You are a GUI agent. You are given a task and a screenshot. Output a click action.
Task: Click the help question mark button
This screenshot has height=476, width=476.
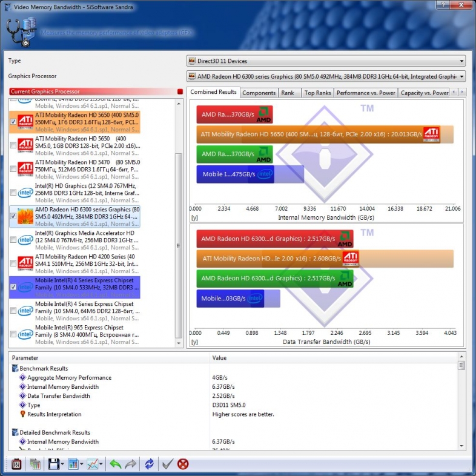point(443,5)
